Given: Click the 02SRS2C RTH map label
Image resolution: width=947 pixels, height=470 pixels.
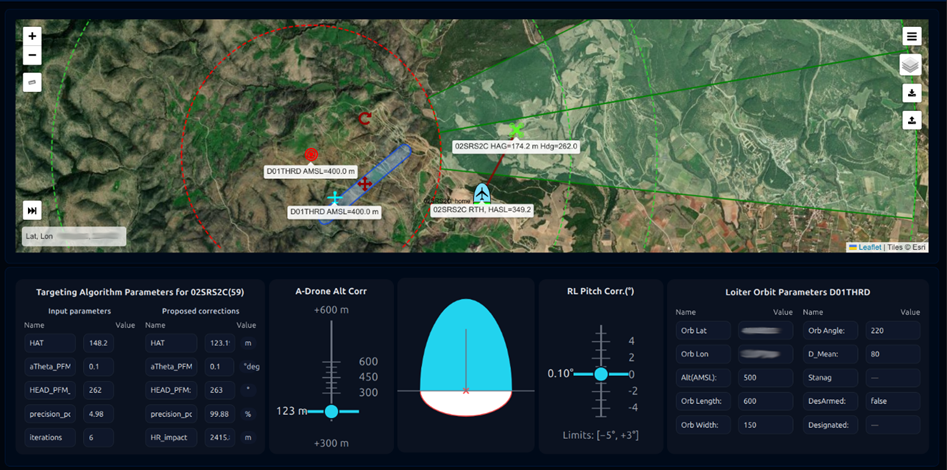Looking at the screenshot, I should coord(482,211).
